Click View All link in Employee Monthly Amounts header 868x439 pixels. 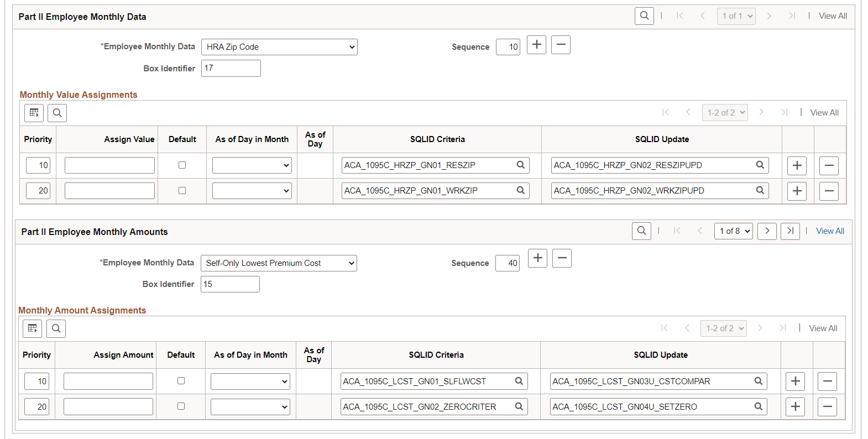[x=830, y=231]
